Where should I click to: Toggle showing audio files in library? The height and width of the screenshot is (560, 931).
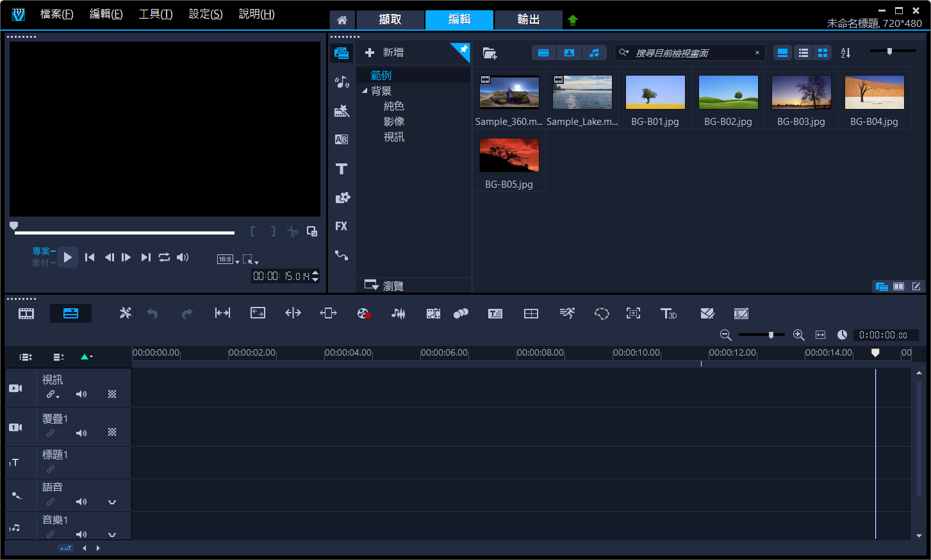pos(595,53)
